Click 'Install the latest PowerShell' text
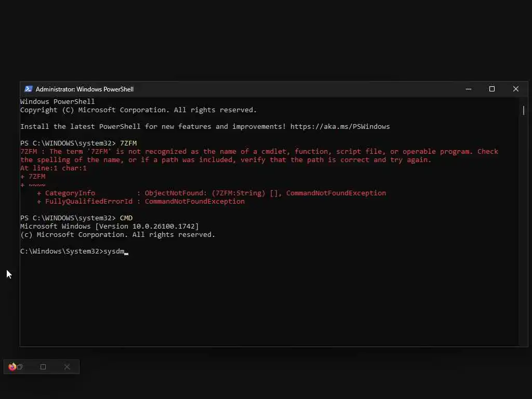Viewport: 532px width, 399px height. (x=81, y=127)
